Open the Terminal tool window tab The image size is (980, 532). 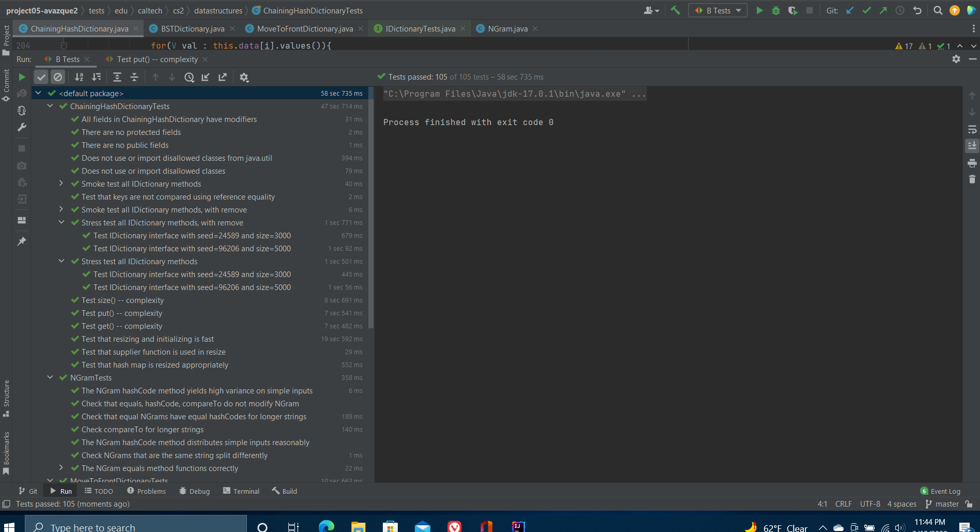[x=241, y=491]
